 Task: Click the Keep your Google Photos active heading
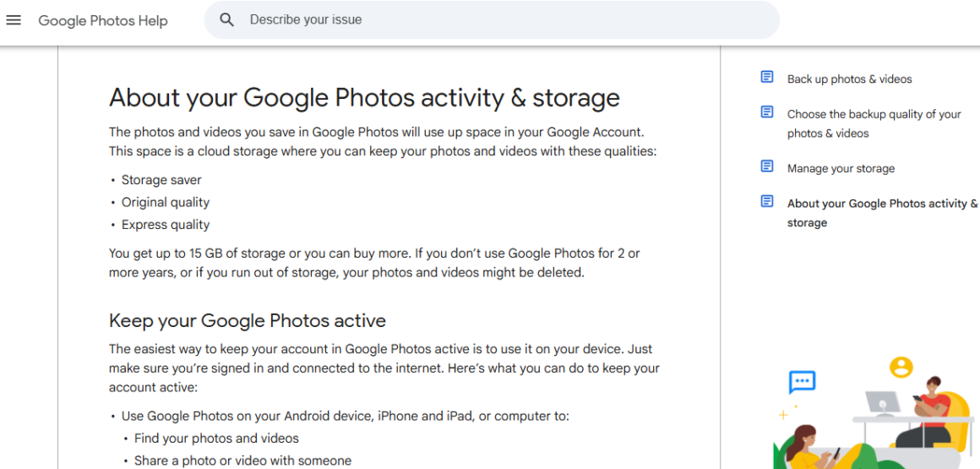tap(248, 321)
